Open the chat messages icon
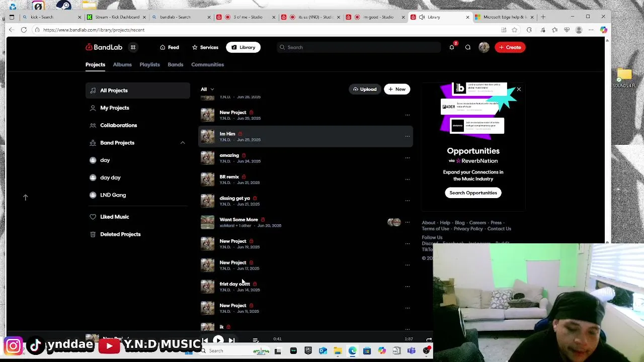 [468, 47]
